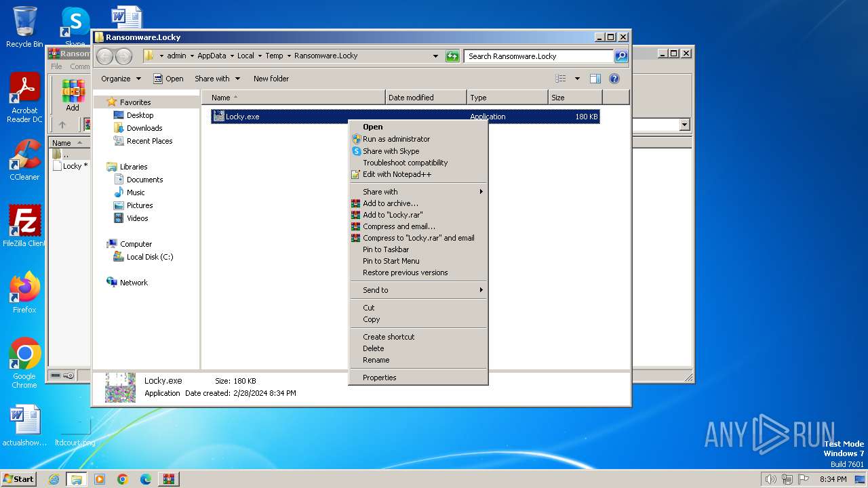Open Internet Explorer from taskbar
868x488 pixels.
(54, 479)
